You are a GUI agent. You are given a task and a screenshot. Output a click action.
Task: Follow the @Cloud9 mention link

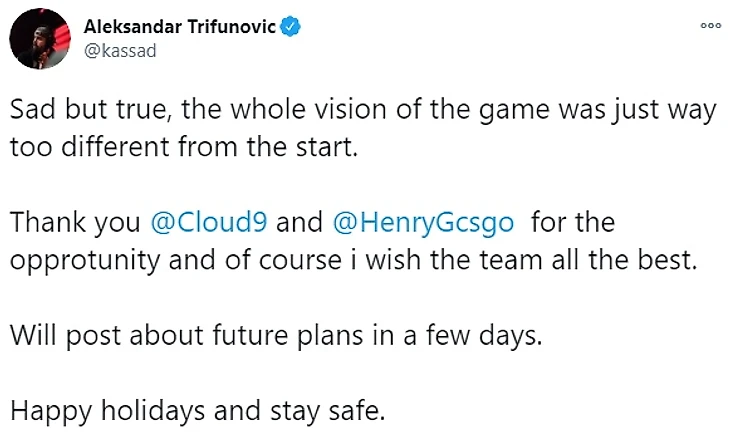tap(208, 220)
